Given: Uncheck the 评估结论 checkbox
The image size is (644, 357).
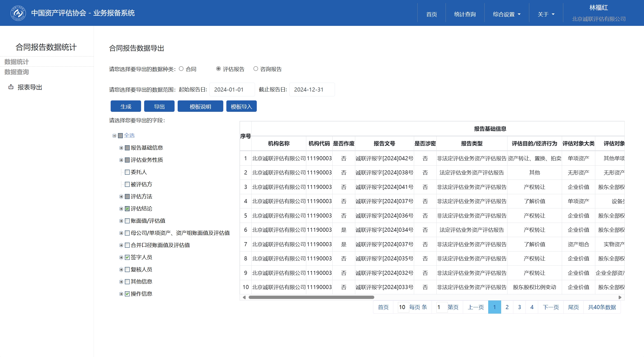Looking at the screenshot, I should [x=127, y=209].
